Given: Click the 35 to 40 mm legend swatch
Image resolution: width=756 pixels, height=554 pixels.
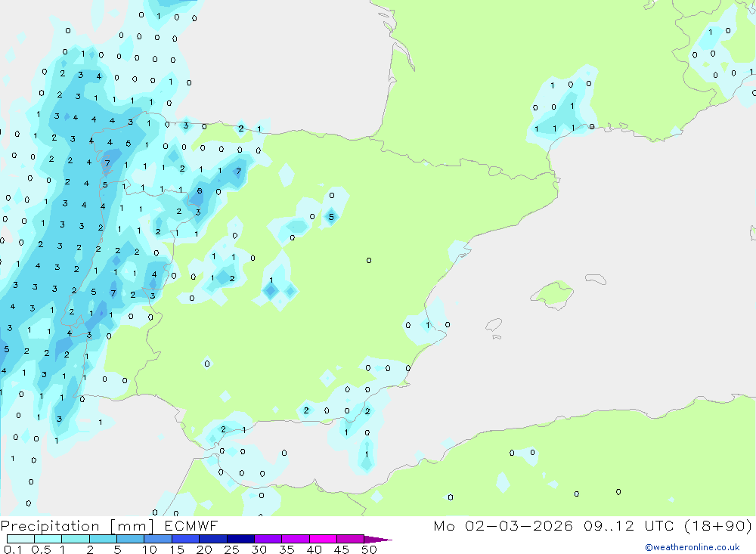Looking at the screenshot, I should 295,539.
